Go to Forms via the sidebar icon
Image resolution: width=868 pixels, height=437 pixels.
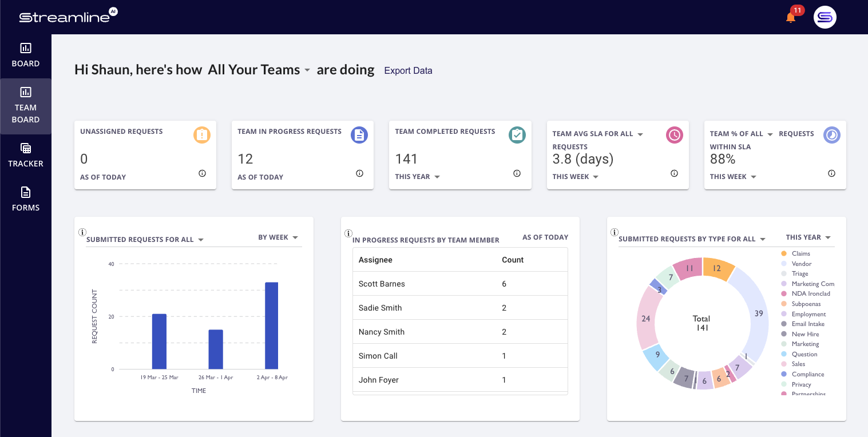[26, 199]
